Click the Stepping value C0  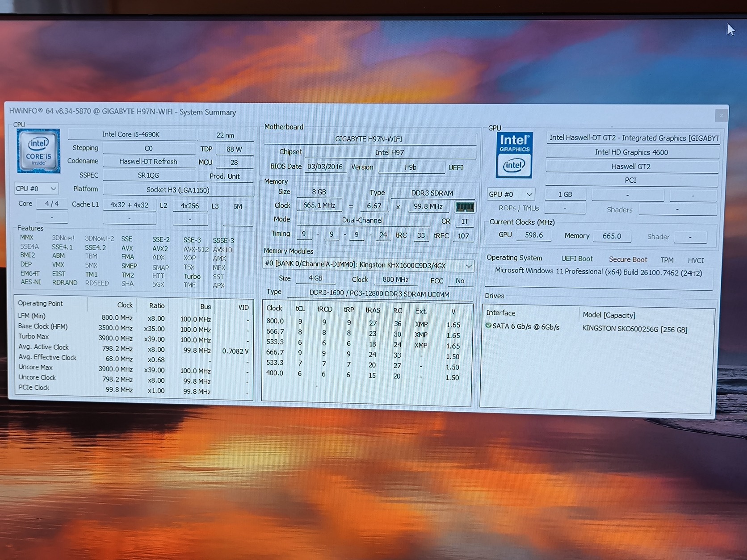148,148
